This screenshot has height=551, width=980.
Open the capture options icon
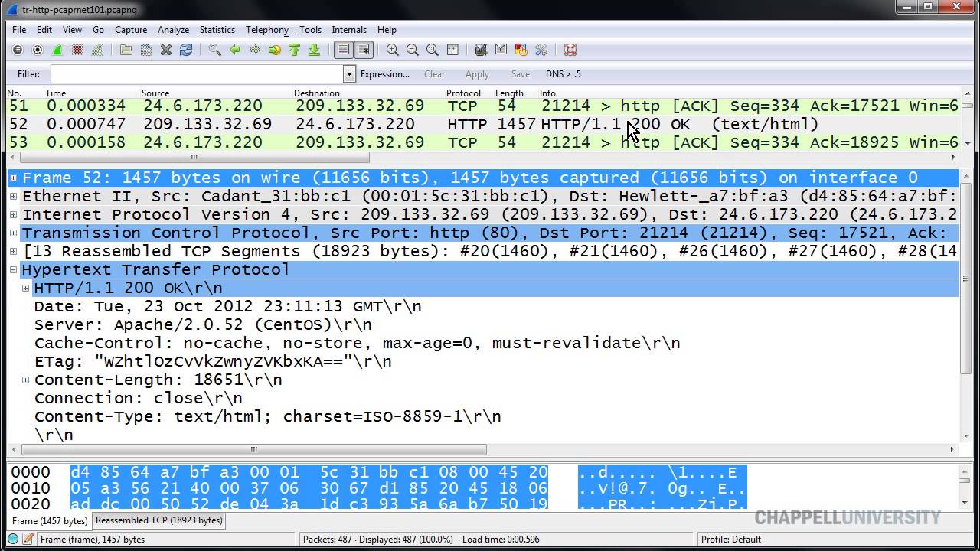coord(38,50)
